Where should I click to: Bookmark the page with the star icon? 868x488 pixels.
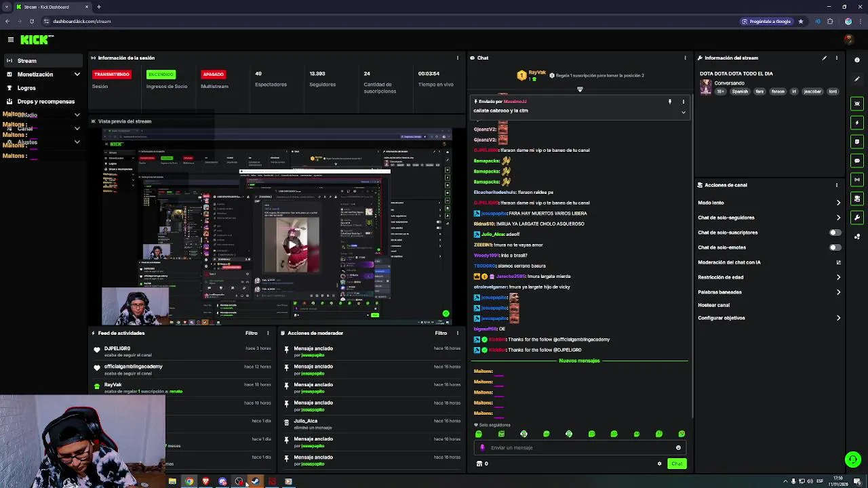(x=801, y=21)
